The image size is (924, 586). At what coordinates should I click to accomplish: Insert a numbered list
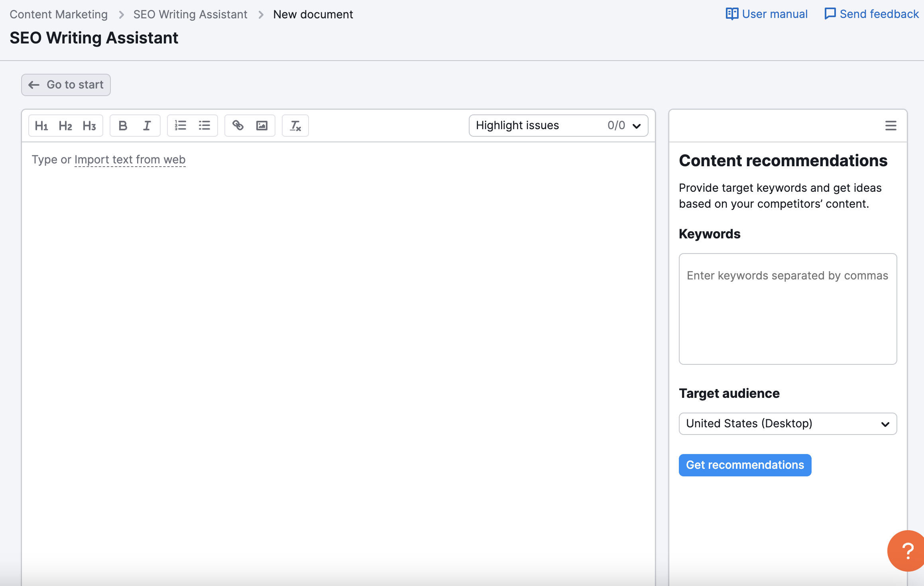pos(181,126)
